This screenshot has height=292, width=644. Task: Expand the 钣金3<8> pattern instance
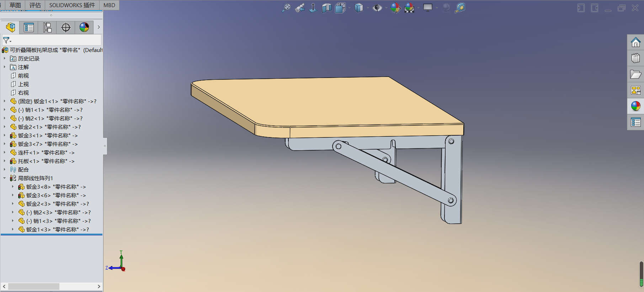13,187
